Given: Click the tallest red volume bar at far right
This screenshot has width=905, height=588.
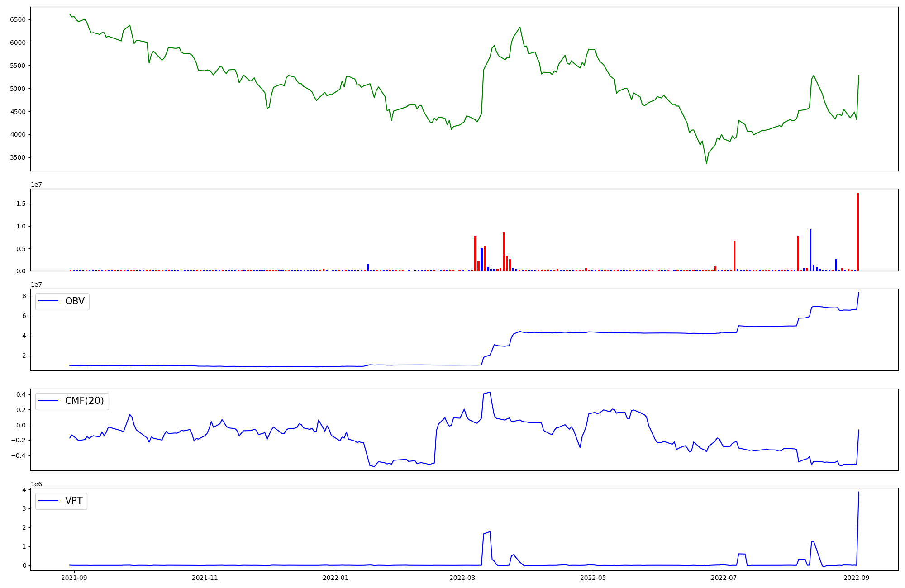Looking at the screenshot, I should (x=857, y=232).
